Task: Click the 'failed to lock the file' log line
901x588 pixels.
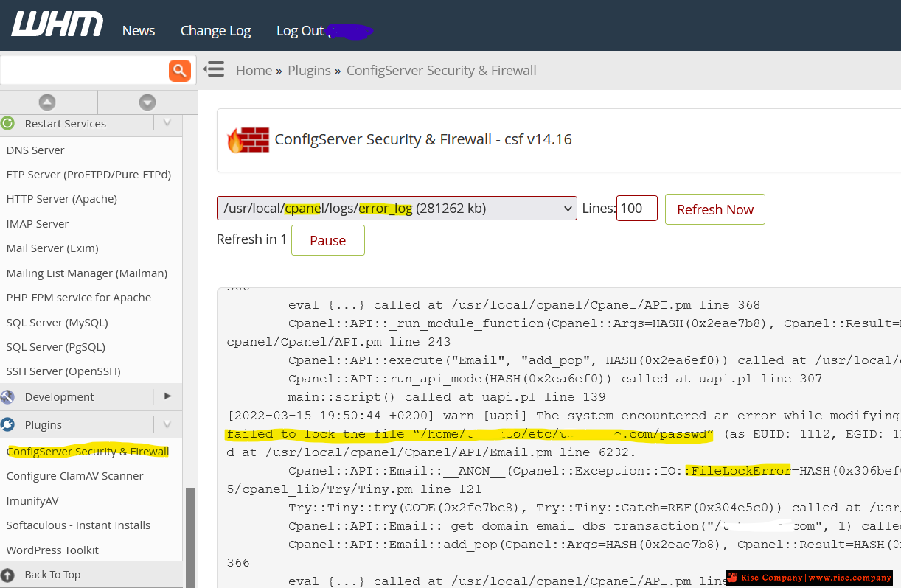Action: (563, 434)
